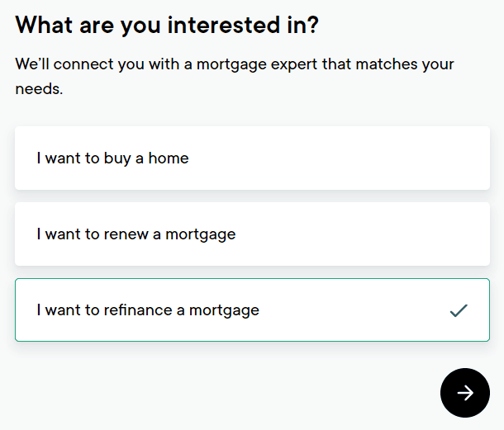504x430 pixels.
Task: Click the white arrow inside the black circle
Action: coord(465,393)
